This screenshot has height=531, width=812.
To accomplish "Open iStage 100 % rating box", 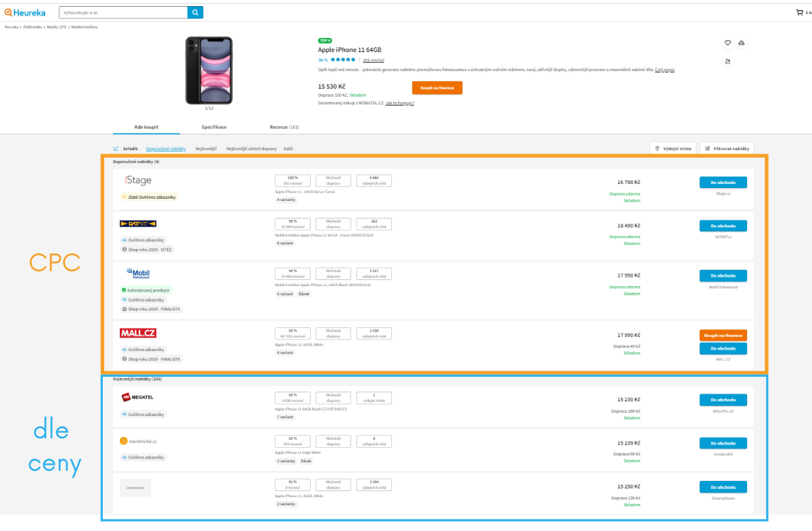I will [x=292, y=180].
